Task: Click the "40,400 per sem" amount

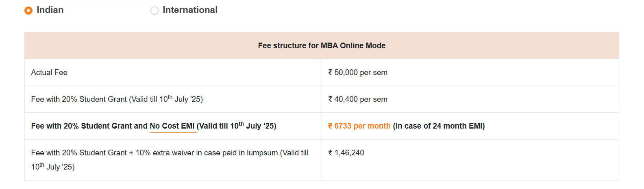Action: [361, 99]
